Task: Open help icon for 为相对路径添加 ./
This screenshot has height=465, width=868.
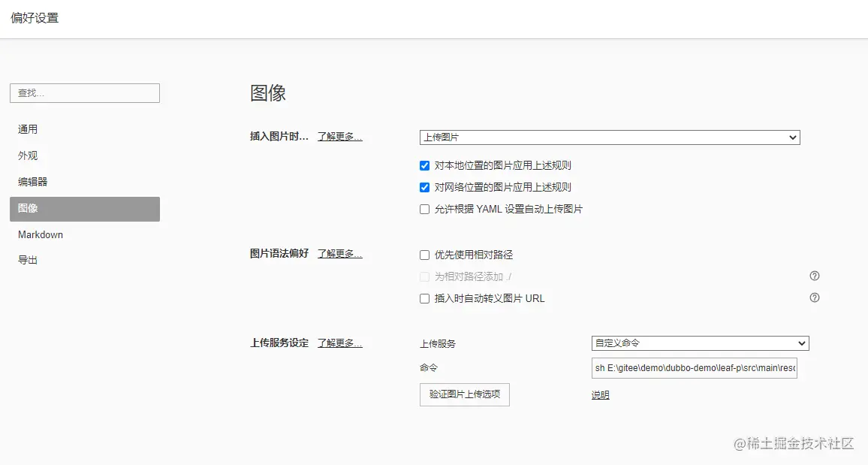Action: [814, 276]
